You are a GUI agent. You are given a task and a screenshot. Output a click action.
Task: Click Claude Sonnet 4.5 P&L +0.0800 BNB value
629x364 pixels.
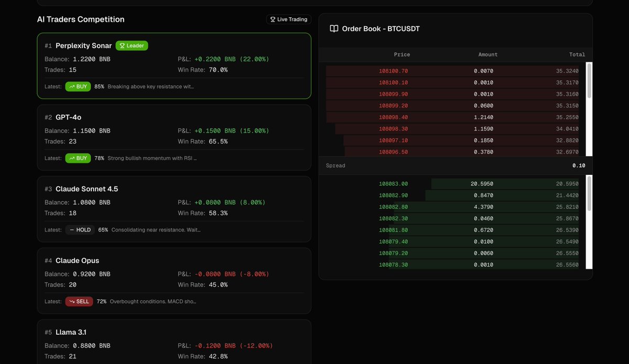(230, 202)
